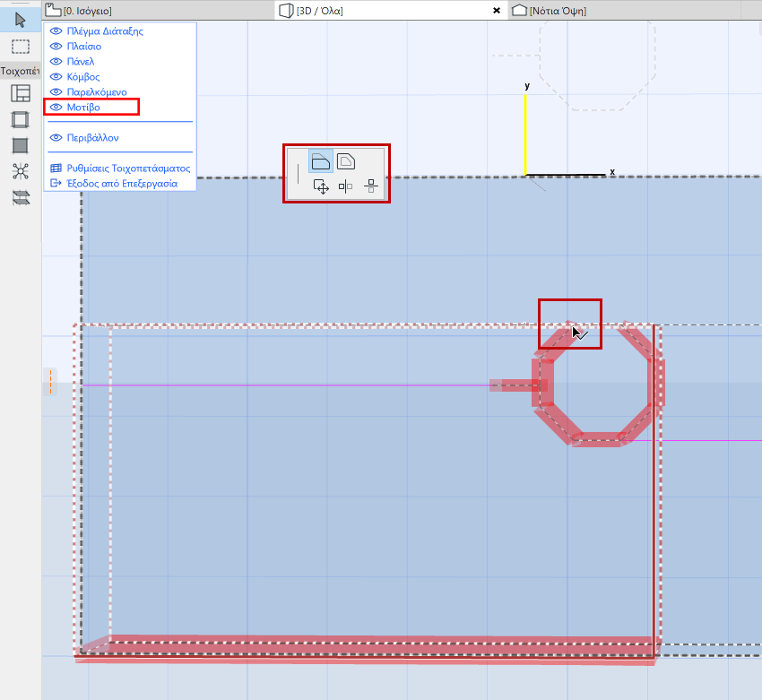Close the 3D / Όλα view tab
The image size is (762, 700).
pyautogui.click(x=497, y=11)
